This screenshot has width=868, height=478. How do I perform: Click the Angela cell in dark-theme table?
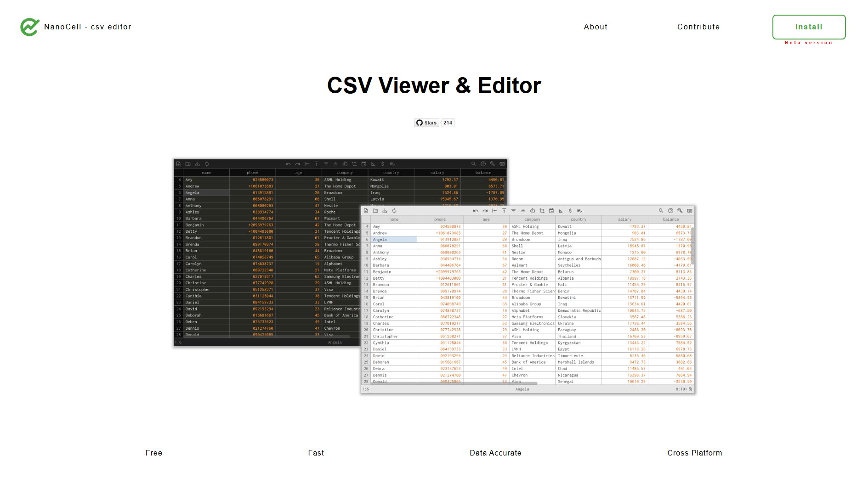[206, 193]
